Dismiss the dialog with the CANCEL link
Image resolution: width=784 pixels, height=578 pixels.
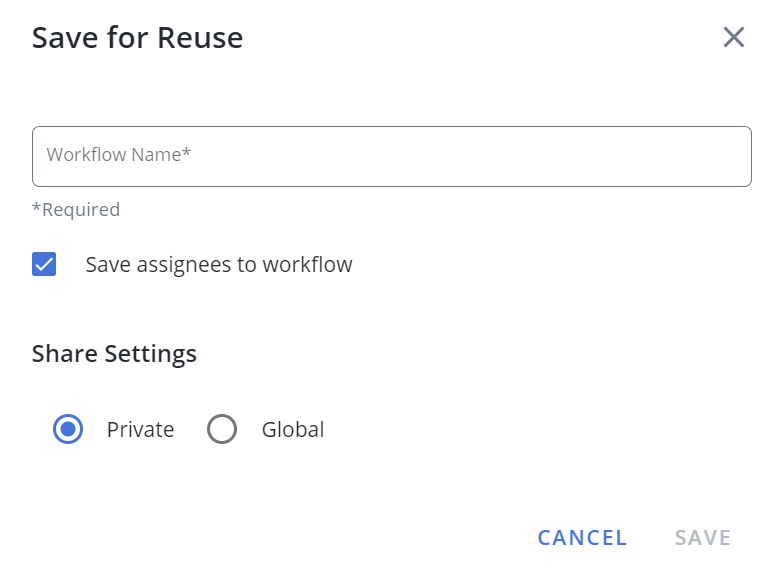(582, 538)
